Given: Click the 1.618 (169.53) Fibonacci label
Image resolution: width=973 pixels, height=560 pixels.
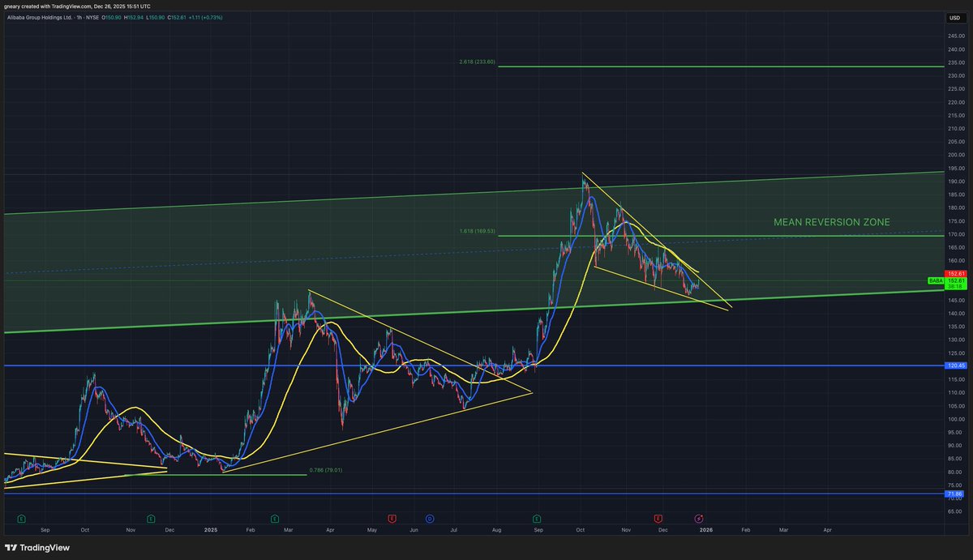Looking at the screenshot, I should point(477,231).
